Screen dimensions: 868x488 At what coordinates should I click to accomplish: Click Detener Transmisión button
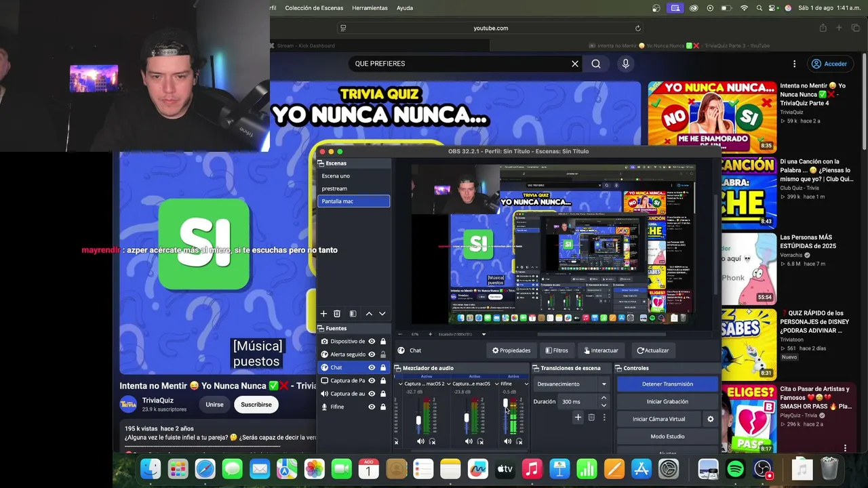click(x=667, y=384)
